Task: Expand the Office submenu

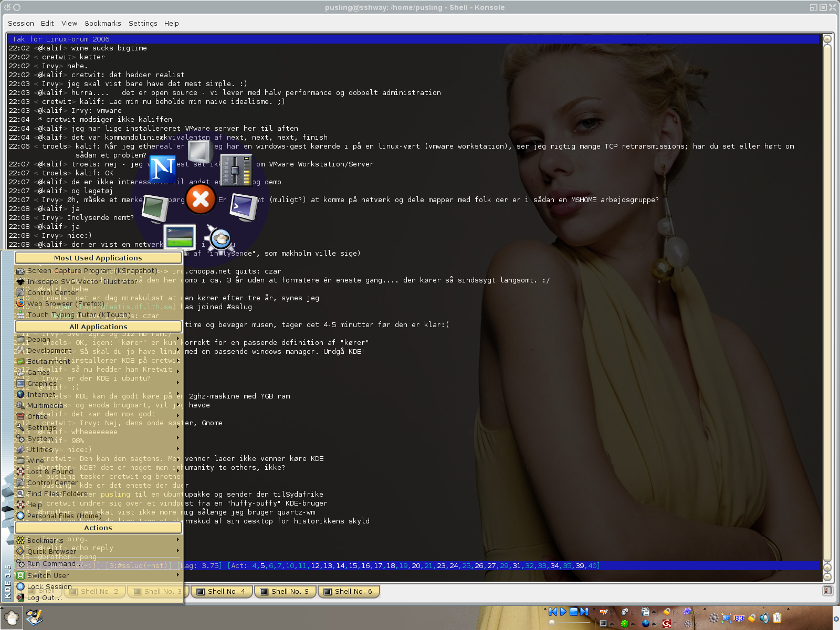Action: pyautogui.click(x=98, y=417)
